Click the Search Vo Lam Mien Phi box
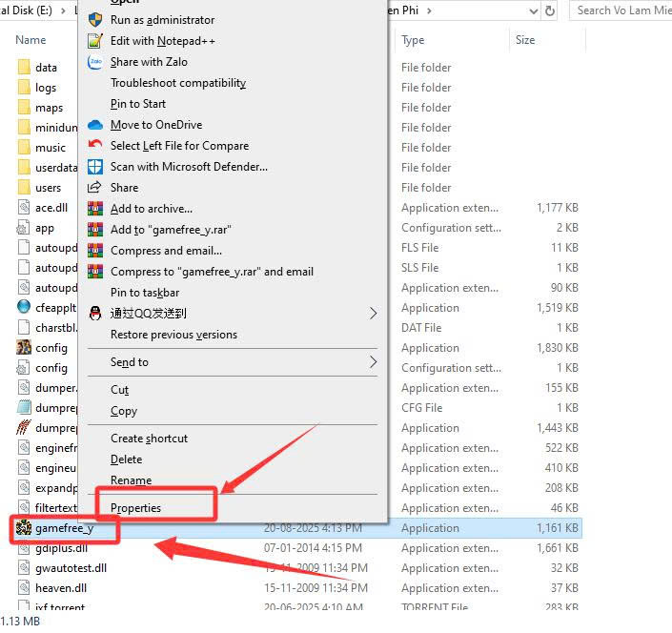The height and width of the screenshot is (633, 672). [621, 10]
